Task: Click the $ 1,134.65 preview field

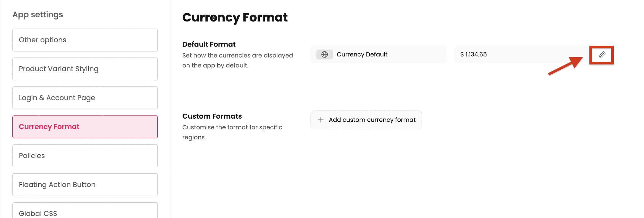Action: coord(521,54)
